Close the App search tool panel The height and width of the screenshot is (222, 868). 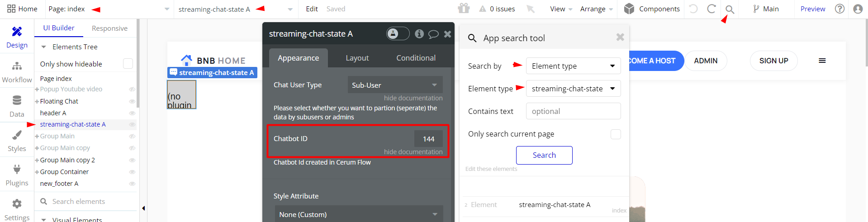620,37
